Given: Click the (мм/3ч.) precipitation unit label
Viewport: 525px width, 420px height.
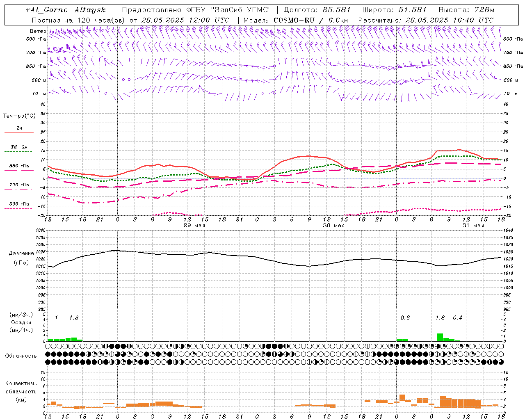Looking at the screenshot, I should 21,315.
